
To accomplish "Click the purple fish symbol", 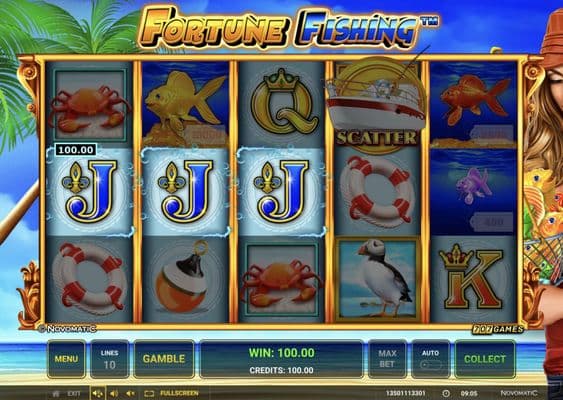I will 472,186.
